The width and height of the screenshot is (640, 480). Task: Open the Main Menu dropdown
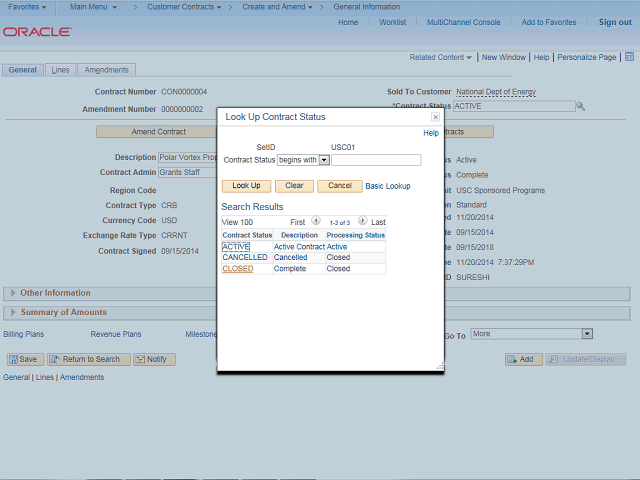(x=93, y=7)
